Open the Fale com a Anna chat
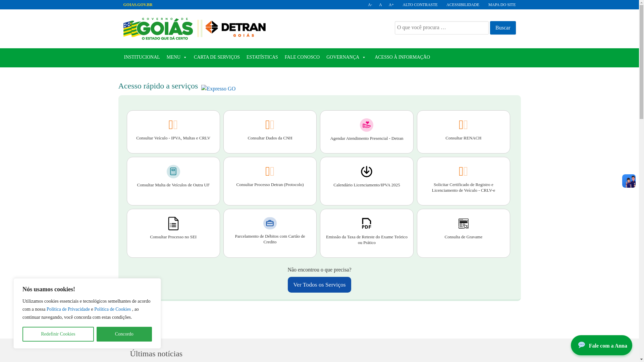The height and width of the screenshot is (362, 644). pyautogui.click(x=601, y=345)
